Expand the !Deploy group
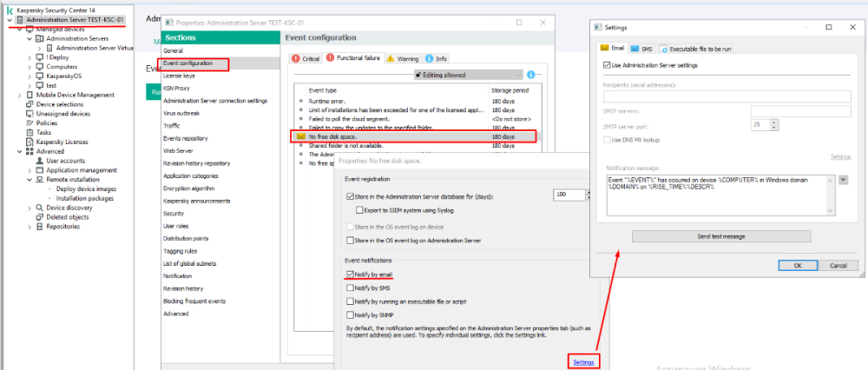 pyautogui.click(x=30, y=57)
